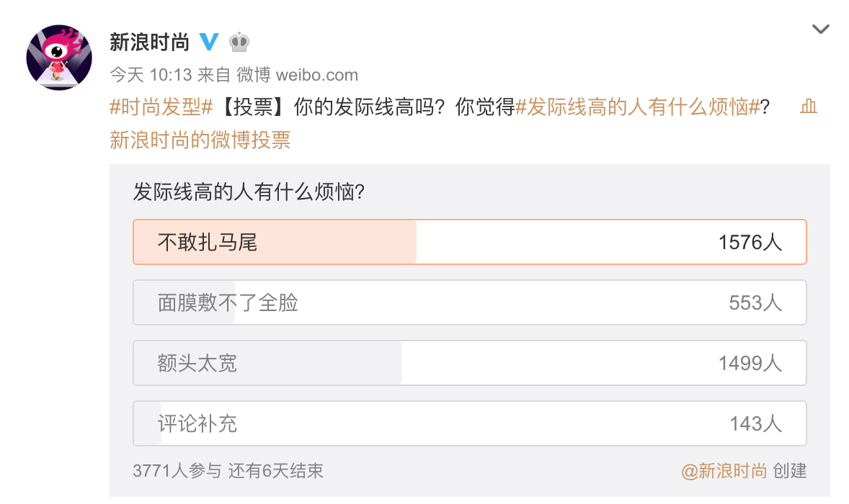Click the 1576人 vote count

coord(750,243)
